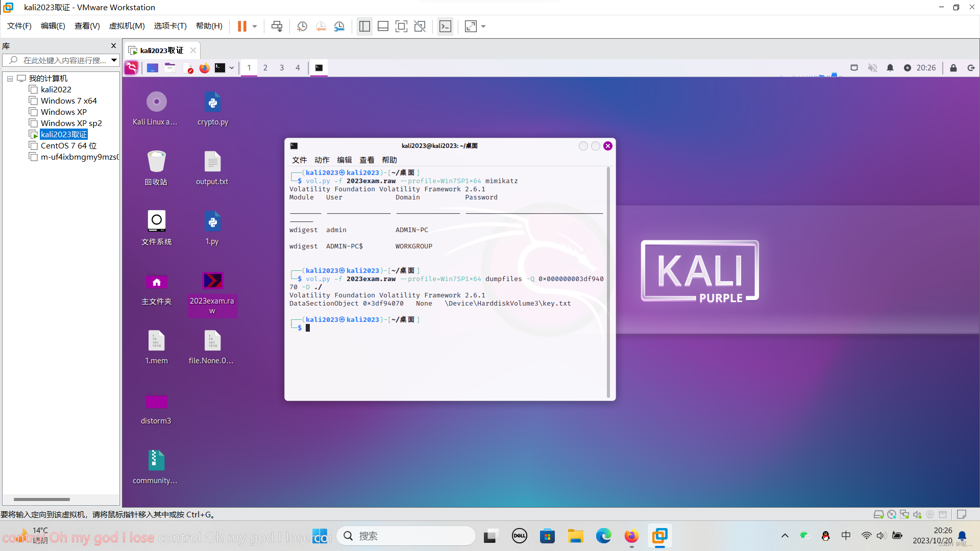Open the terminal 编辑 menu

[344, 160]
